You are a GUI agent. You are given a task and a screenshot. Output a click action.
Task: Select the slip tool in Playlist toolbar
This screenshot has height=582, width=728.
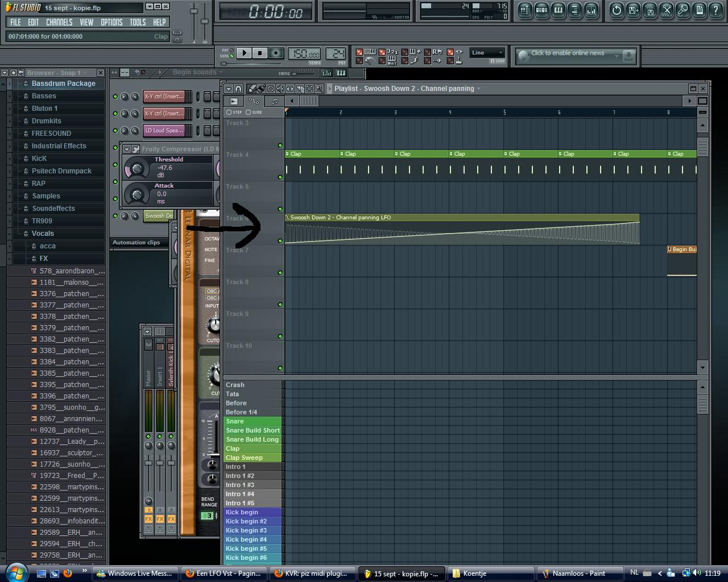[x=290, y=89]
